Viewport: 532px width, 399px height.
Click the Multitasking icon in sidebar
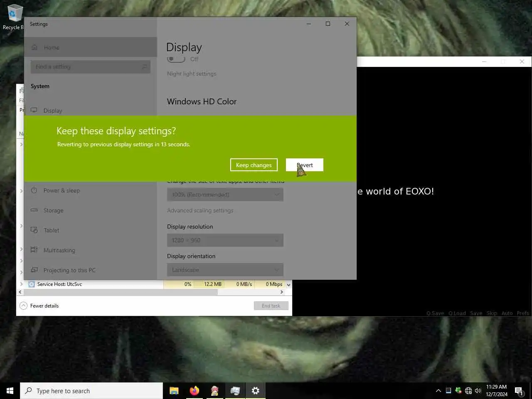pos(34,250)
